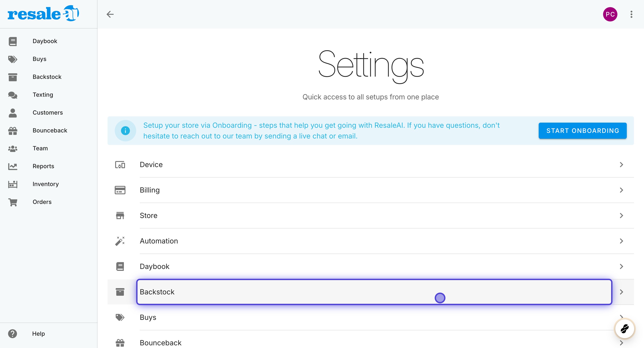Viewport: 644px width, 348px height.
Task: Open Texting in the sidebar menu
Action: [x=49, y=95]
